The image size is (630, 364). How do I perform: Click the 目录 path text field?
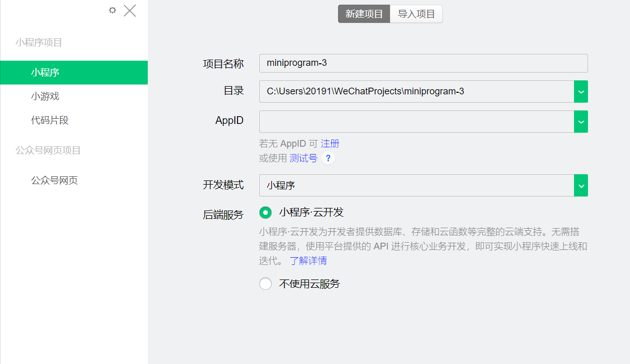point(416,92)
